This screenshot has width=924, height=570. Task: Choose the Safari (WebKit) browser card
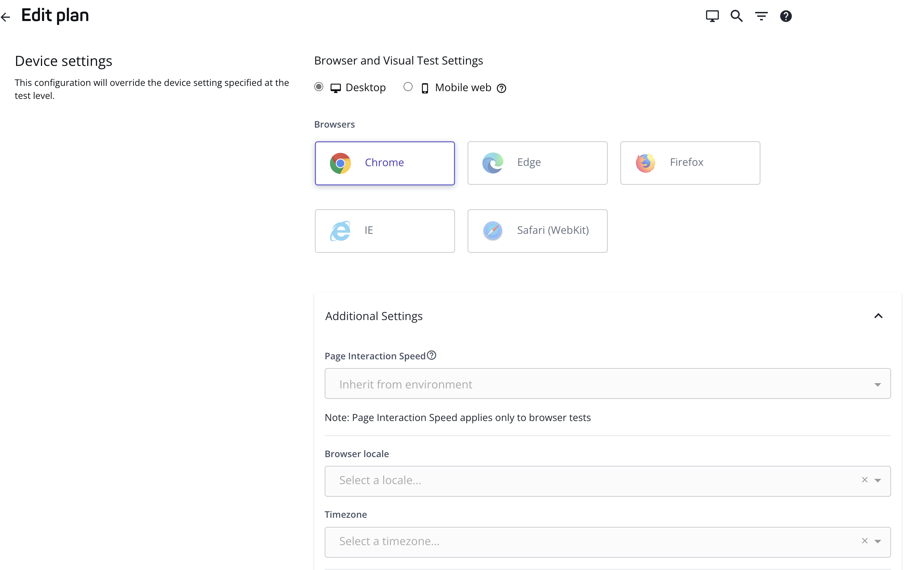(537, 231)
